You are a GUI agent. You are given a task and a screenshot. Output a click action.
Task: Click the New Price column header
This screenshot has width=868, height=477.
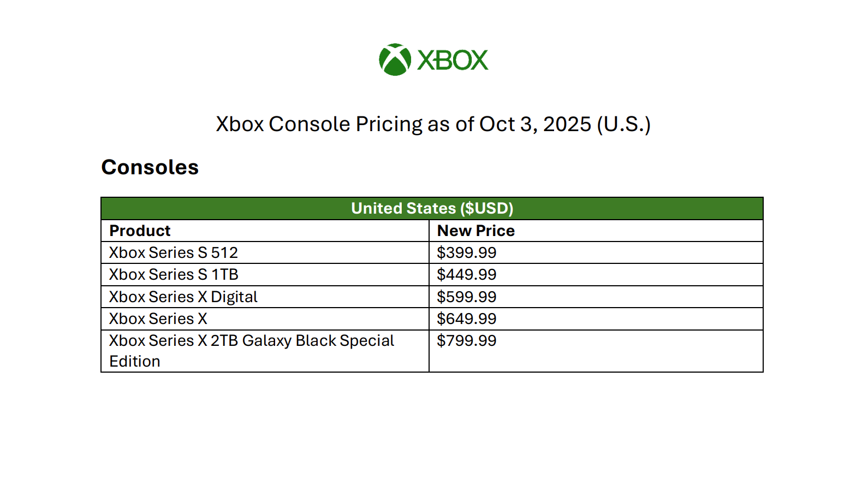(x=476, y=231)
